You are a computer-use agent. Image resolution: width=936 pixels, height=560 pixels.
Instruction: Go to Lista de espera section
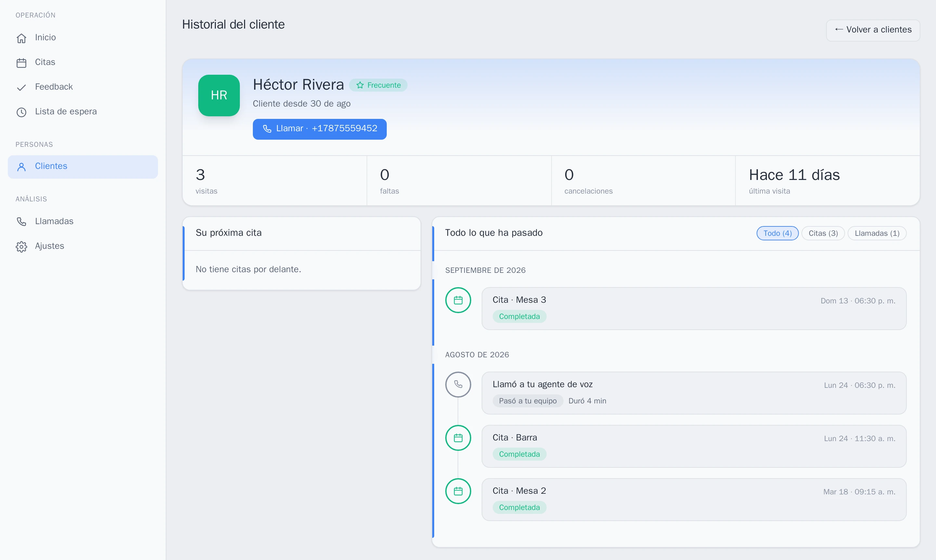pos(83,112)
